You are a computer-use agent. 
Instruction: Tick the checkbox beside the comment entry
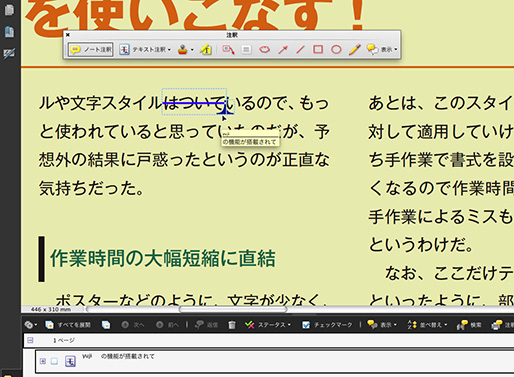pos(54,361)
